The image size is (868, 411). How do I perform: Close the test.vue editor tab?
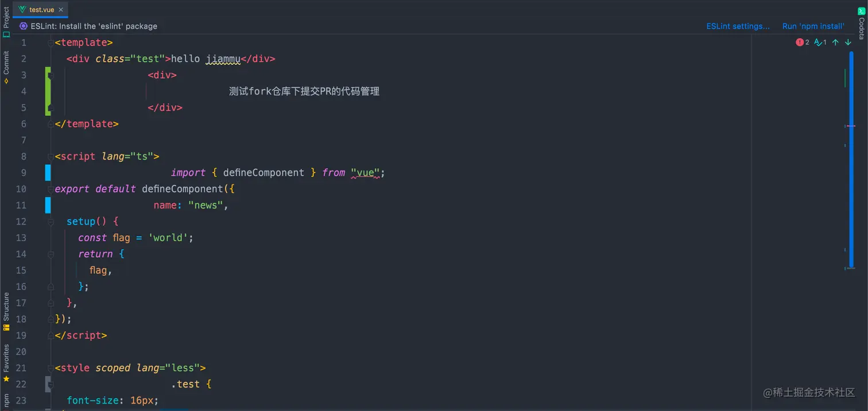point(61,10)
